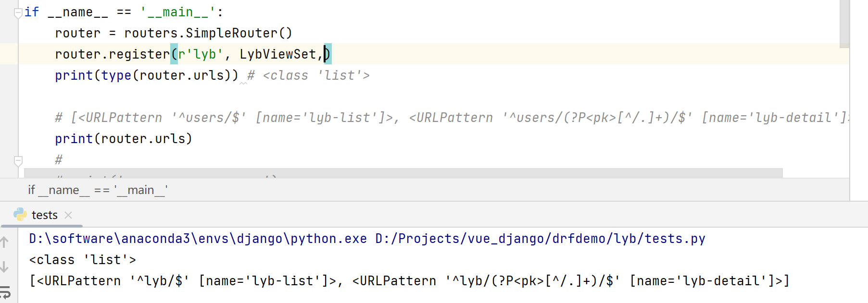The image size is (868, 303).
Task: Click the LybViewSet argument in router.register
Action: (x=277, y=54)
